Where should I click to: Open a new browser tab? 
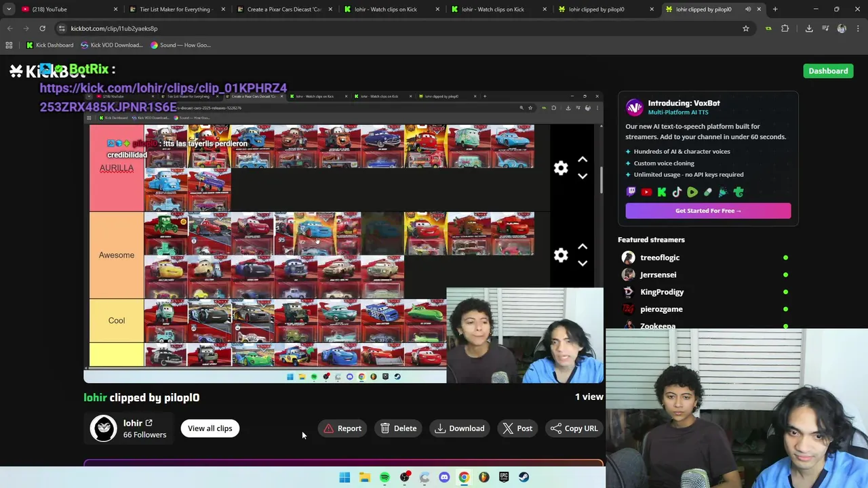775,9
